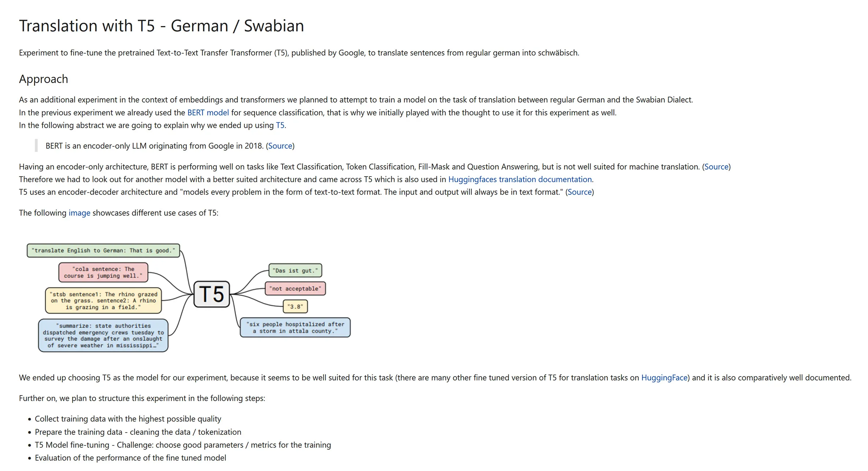Click the central T5 node in the diagram
868x471 pixels.
211,294
